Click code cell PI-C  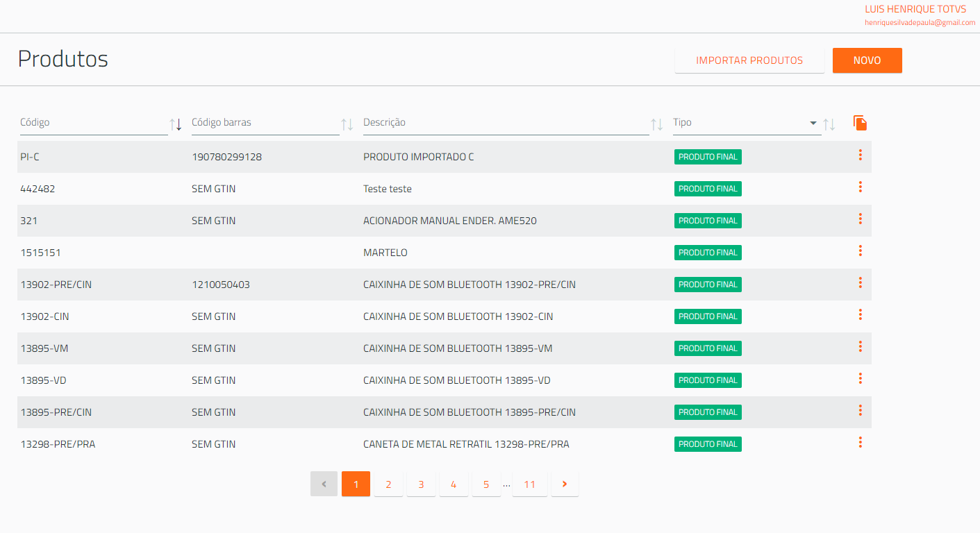30,157
